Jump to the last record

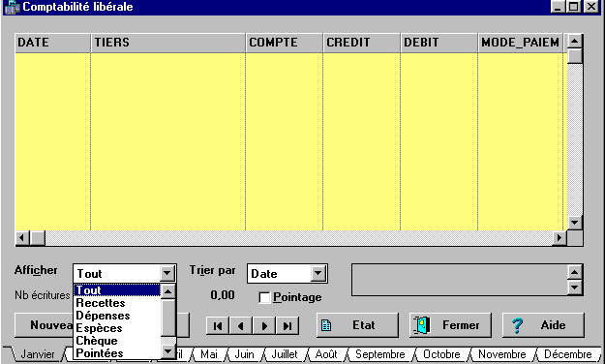(287, 326)
